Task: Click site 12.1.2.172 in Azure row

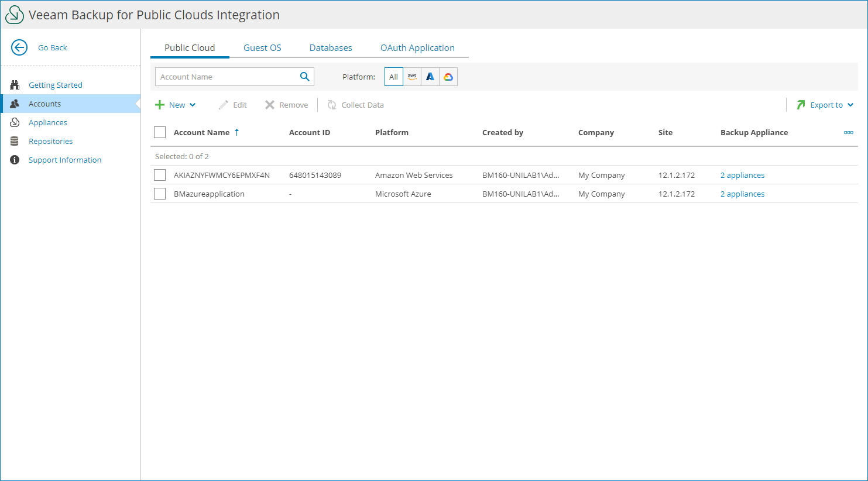Action: pyautogui.click(x=677, y=194)
